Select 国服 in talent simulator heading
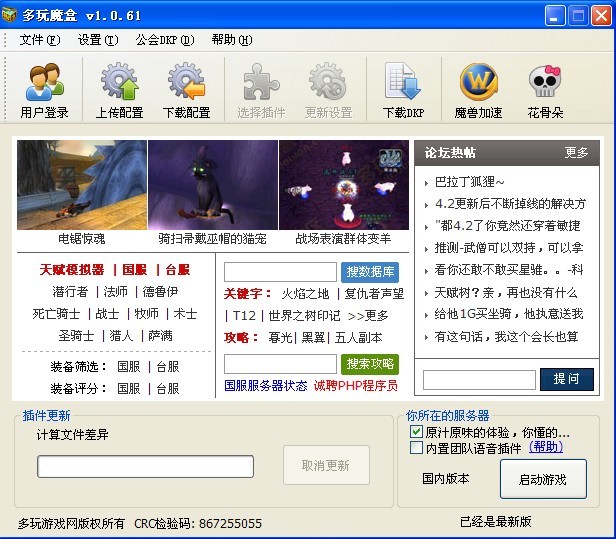 (134, 270)
